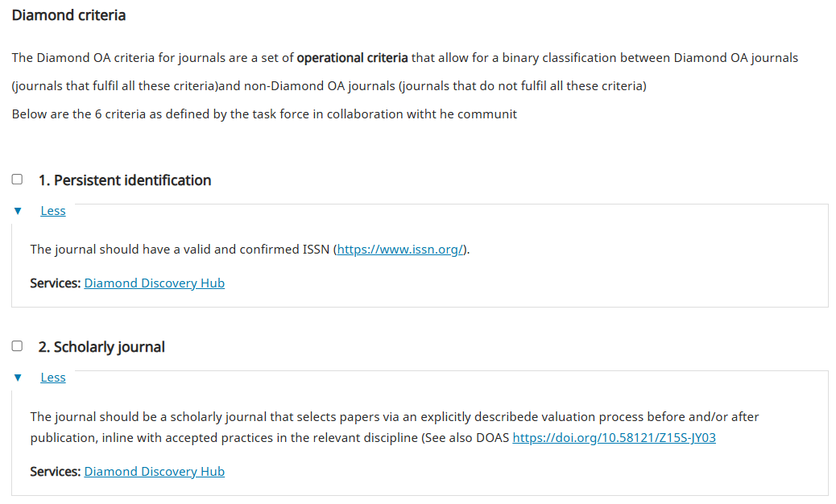
Task: Open Diamond Discovery Hub in Persistent identification section
Action: [x=154, y=283]
